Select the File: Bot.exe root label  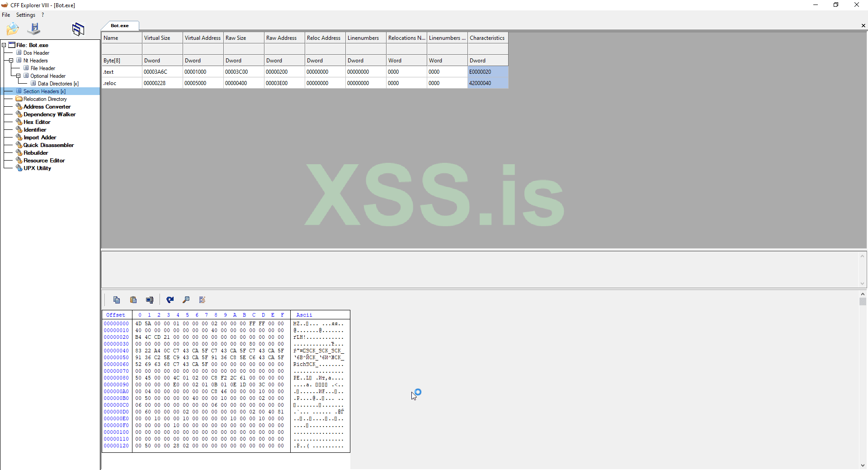pos(32,45)
